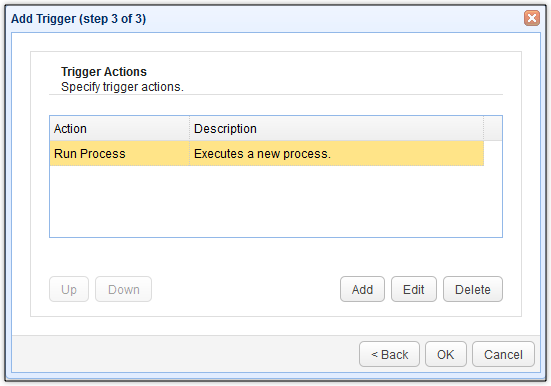
Task: Click the 'Trigger Actions' heading text
Action: tap(104, 71)
